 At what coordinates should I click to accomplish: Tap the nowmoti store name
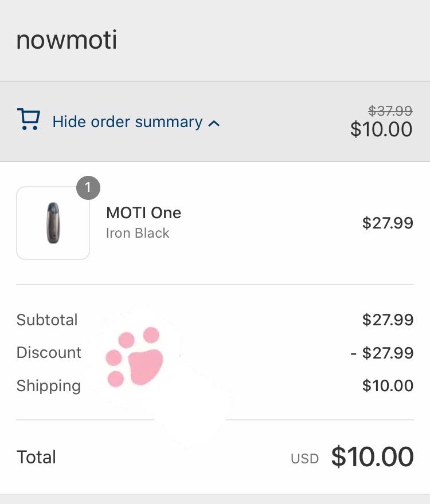pyautogui.click(x=67, y=40)
